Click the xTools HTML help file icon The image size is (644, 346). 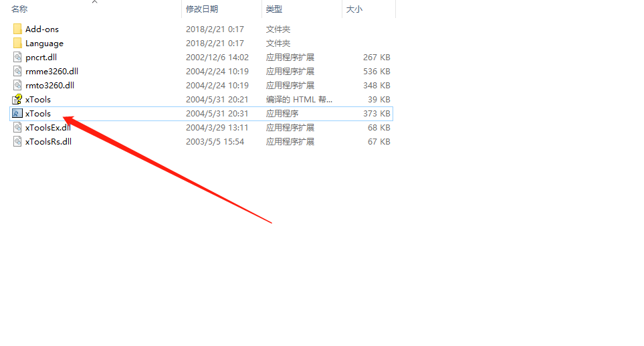(17, 100)
